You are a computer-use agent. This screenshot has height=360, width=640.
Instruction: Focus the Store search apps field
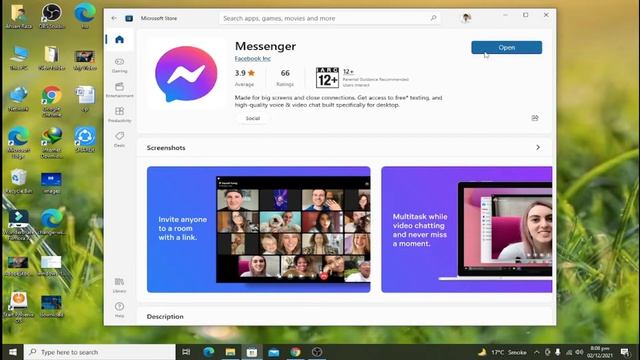[329, 18]
